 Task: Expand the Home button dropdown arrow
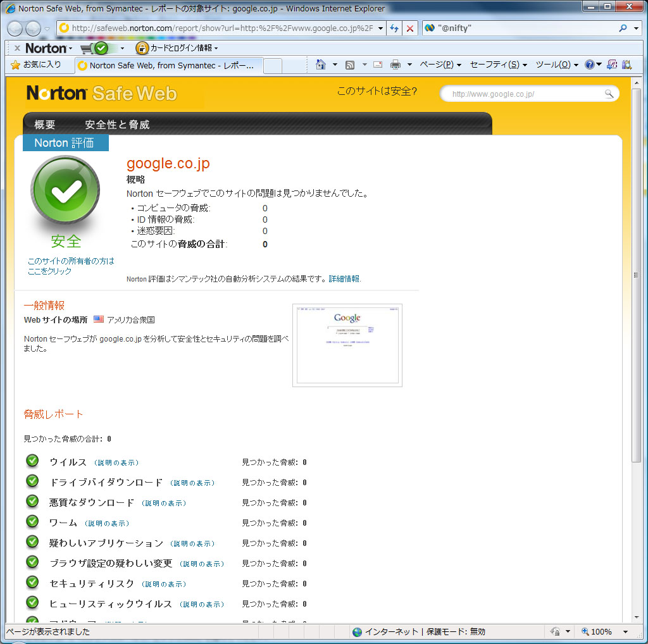coord(335,65)
